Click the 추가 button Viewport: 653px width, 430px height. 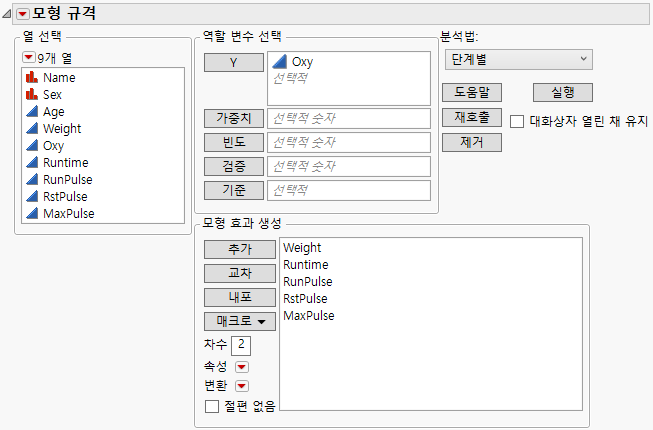pyautogui.click(x=240, y=249)
